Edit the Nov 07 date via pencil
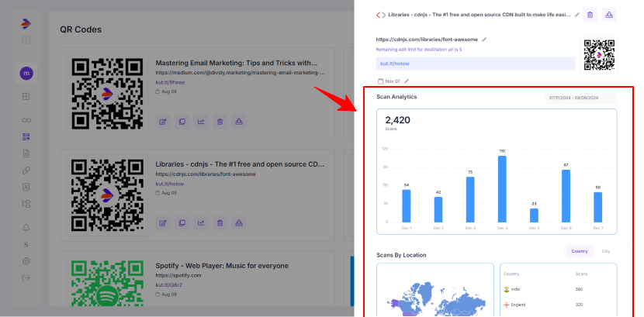The image size is (644, 317). coord(407,81)
